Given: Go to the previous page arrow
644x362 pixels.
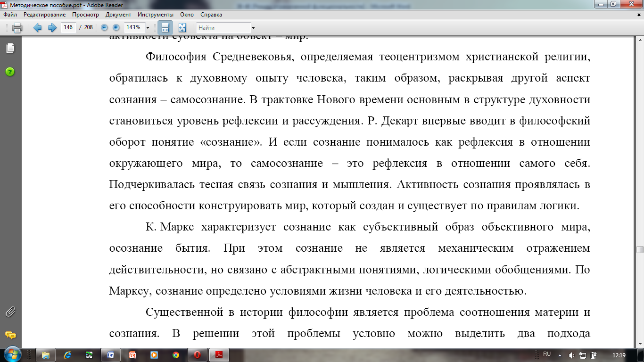Looking at the screenshot, I should click(x=38, y=28).
